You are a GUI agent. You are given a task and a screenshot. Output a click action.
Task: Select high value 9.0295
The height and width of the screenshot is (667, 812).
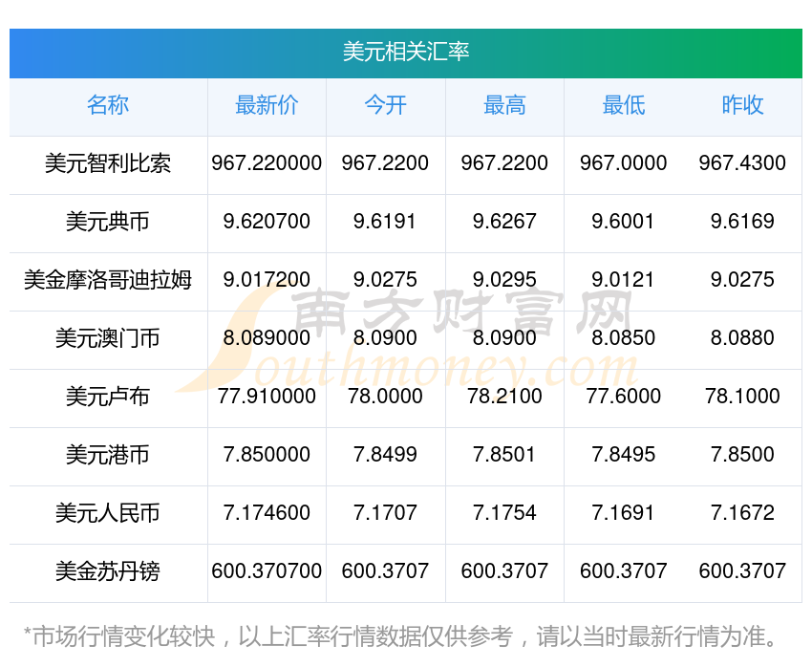click(x=504, y=280)
